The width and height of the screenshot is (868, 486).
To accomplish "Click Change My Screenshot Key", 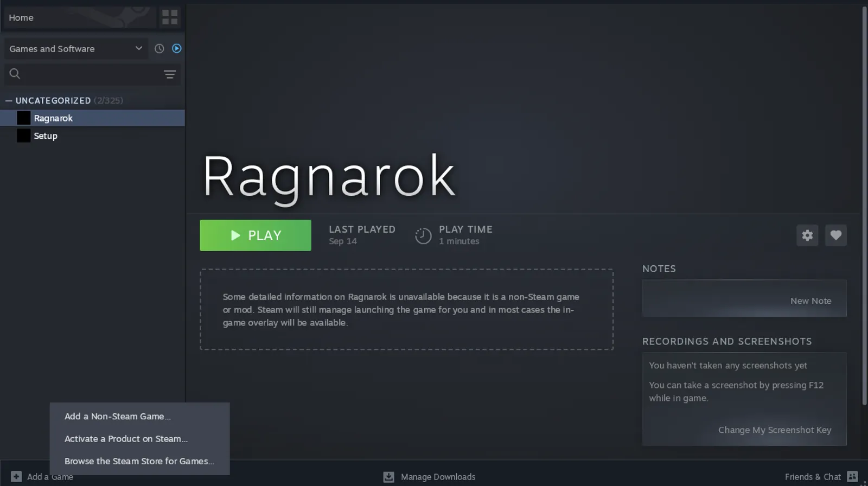I will click(775, 430).
